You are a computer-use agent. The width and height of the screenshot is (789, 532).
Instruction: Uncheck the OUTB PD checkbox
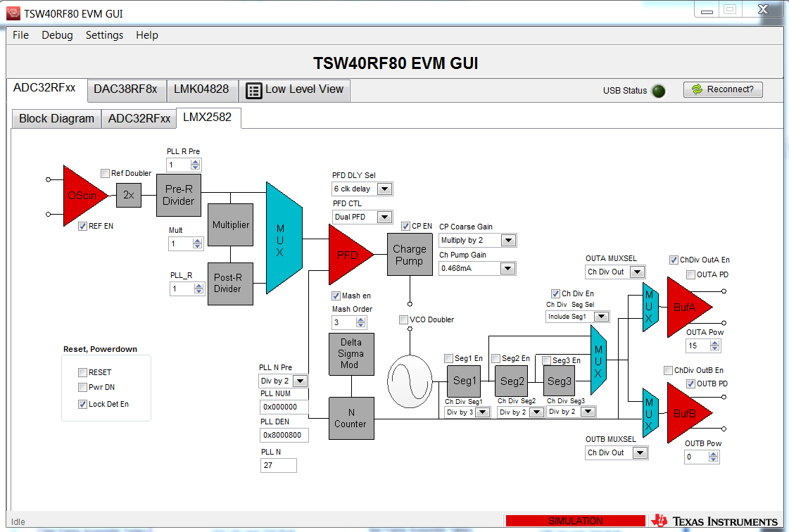[690, 384]
